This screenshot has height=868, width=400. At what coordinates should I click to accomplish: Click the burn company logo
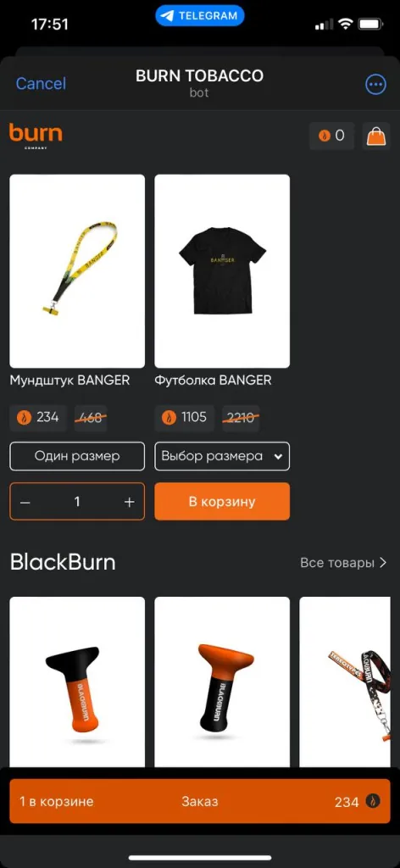(36, 136)
